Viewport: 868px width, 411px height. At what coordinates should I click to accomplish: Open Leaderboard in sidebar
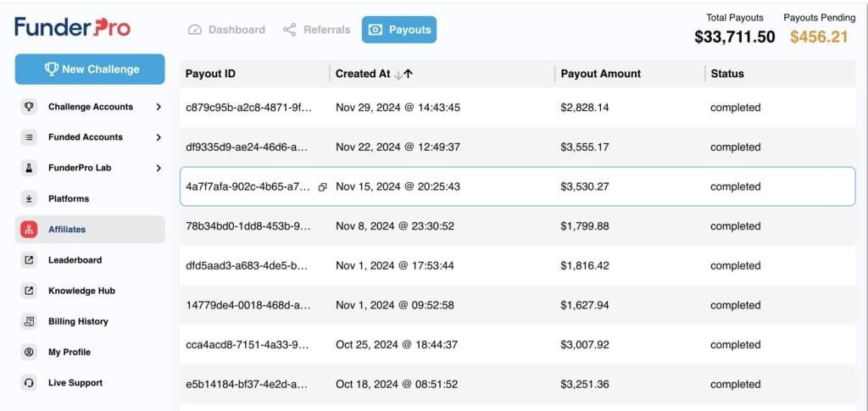90,260
